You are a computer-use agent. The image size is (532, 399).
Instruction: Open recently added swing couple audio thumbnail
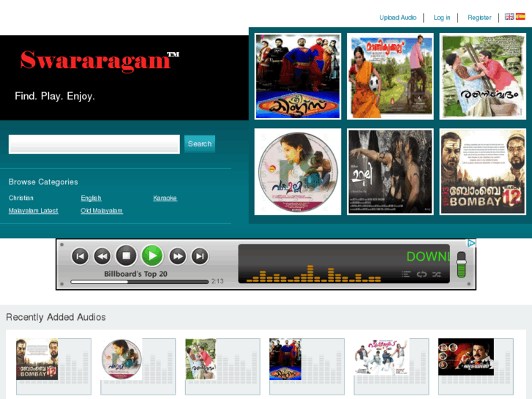pyautogui.click(x=201, y=359)
